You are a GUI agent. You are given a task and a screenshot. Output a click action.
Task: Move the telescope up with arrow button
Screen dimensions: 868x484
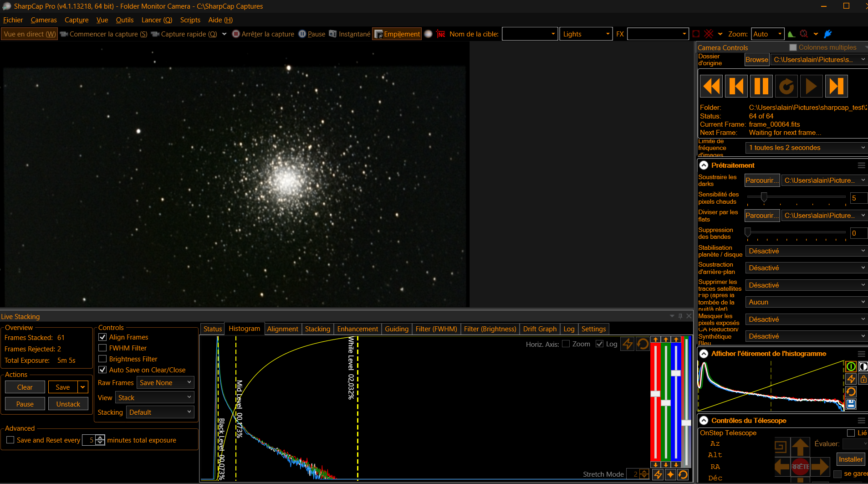[800, 447]
